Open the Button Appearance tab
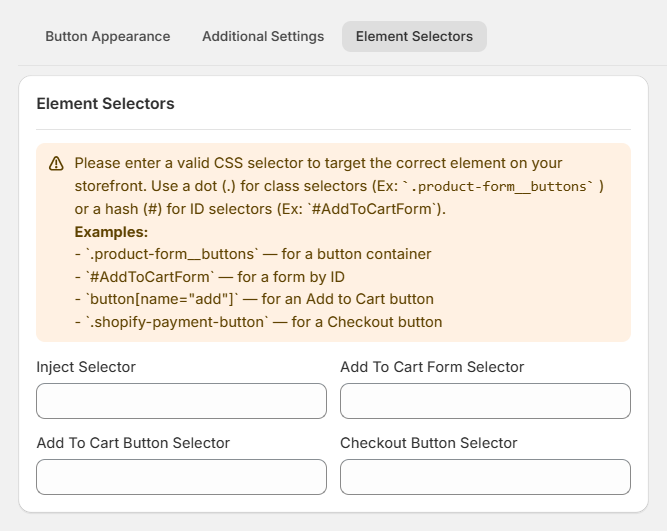 point(108,36)
